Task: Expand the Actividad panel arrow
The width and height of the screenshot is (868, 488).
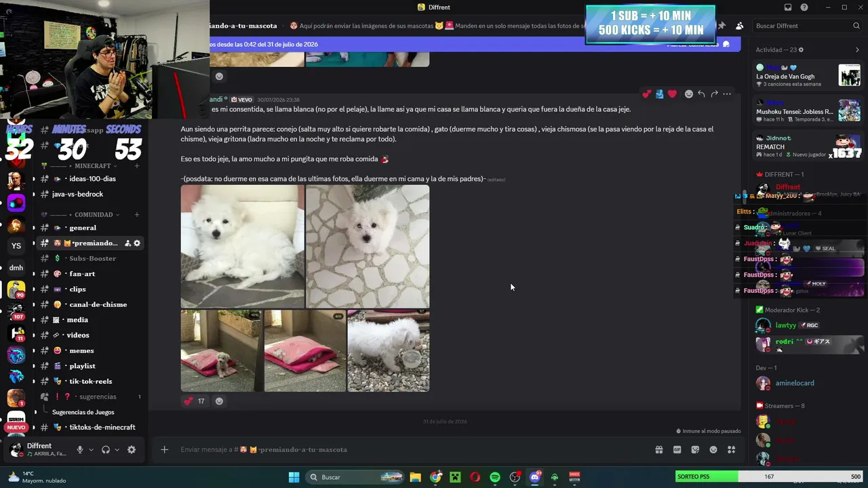Action: click(x=857, y=49)
